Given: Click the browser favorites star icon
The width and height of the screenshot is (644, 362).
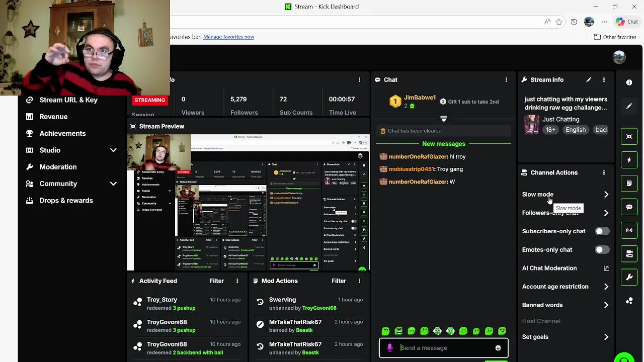Looking at the screenshot, I should pyautogui.click(x=559, y=22).
